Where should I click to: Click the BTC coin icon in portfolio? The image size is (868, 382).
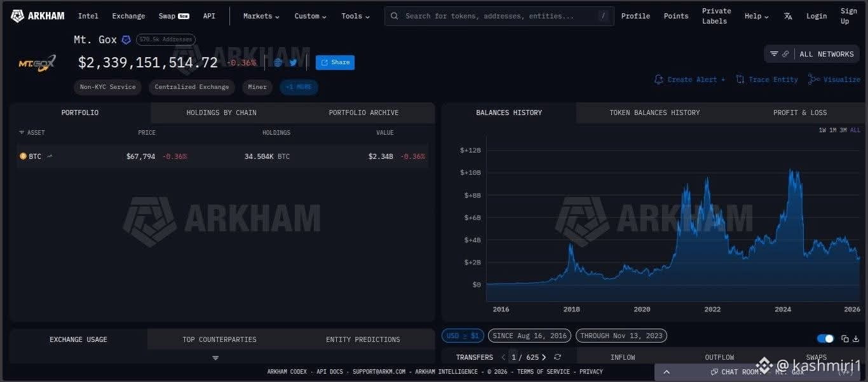click(23, 156)
